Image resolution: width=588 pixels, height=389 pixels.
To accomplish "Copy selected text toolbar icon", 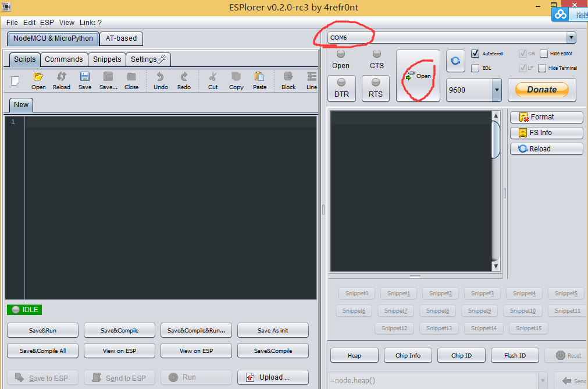I will click(236, 81).
